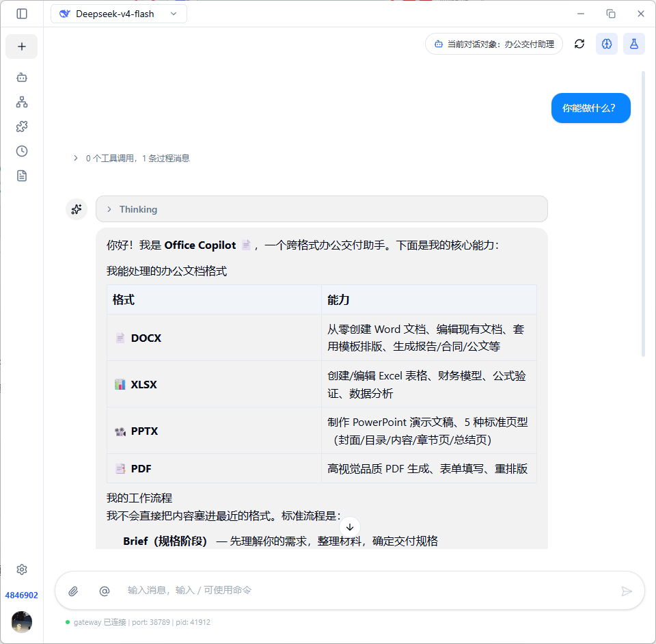Click the restore window button
The height and width of the screenshot is (644, 656).
(x=611, y=14)
